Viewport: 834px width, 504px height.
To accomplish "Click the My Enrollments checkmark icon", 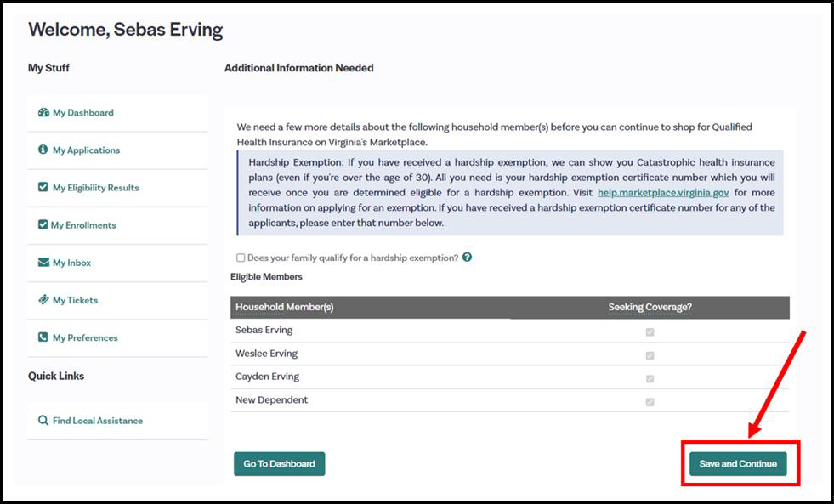I will (43, 224).
